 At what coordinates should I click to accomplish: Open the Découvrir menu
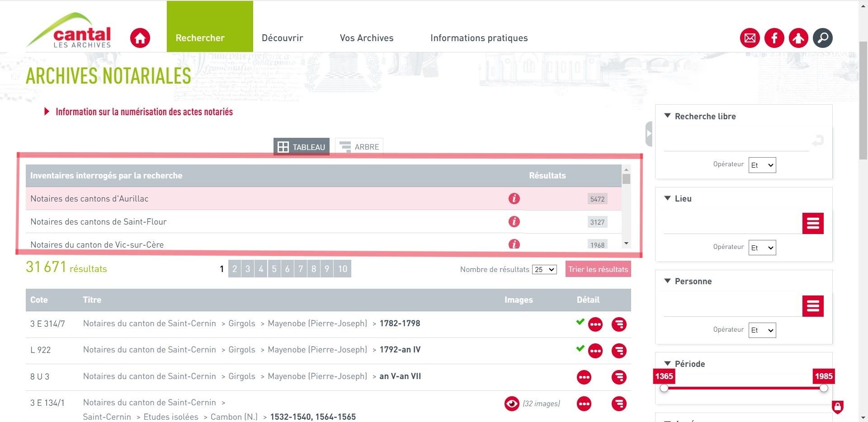(282, 38)
